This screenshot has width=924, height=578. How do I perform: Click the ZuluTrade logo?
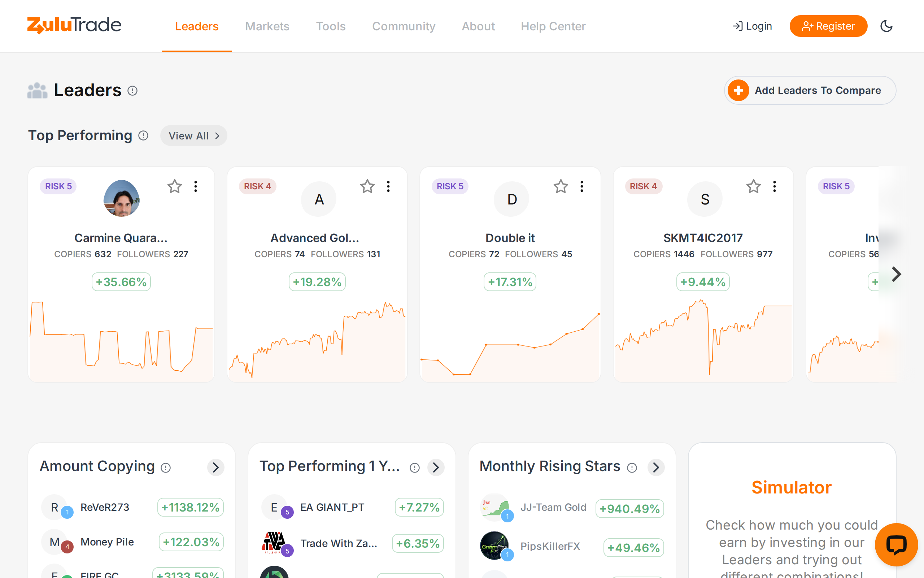tap(74, 25)
